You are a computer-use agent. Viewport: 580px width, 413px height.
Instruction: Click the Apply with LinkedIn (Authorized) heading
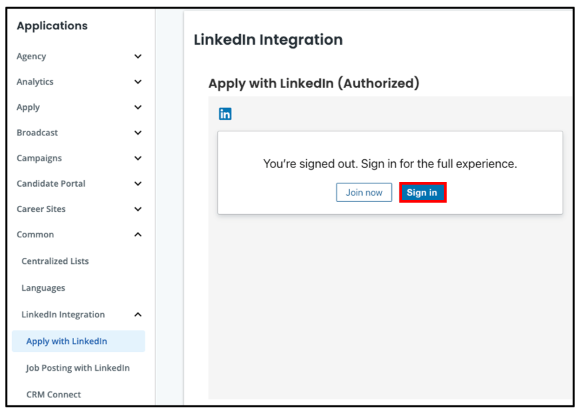coord(314,83)
